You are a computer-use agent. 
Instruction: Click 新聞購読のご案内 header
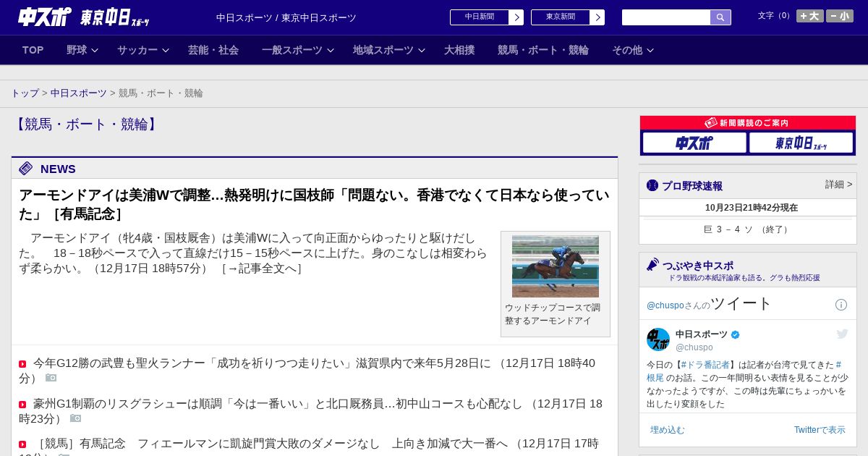[747, 123]
